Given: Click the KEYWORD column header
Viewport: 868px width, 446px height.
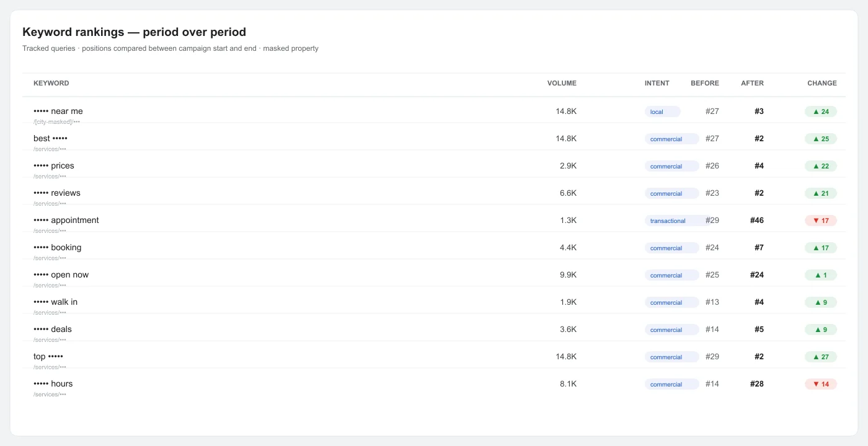Looking at the screenshot, I should 51,83.
